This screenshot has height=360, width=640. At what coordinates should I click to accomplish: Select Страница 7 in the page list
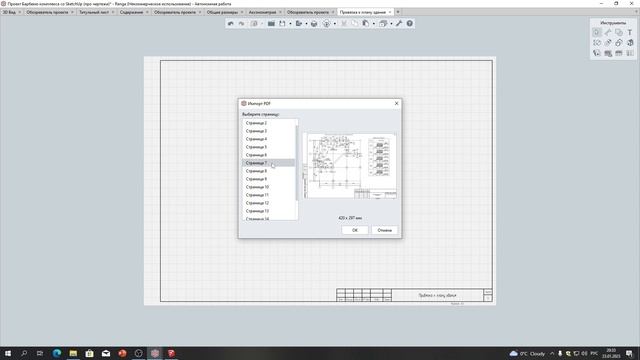point(269,163)
